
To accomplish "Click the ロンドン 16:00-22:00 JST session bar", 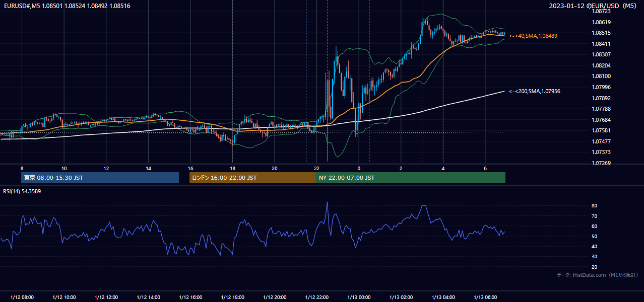I will [x=252, y=178].
